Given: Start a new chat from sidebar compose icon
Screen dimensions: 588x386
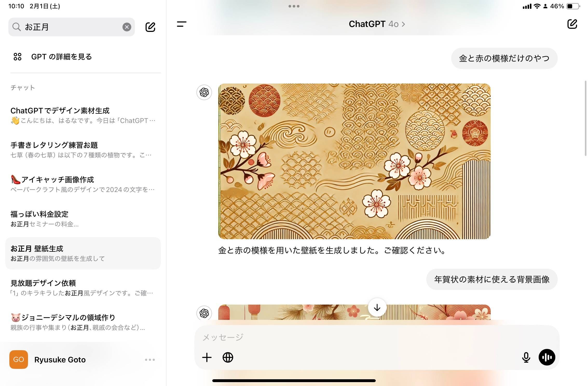Looking at the screenshot, I should [x=150, y=27].
